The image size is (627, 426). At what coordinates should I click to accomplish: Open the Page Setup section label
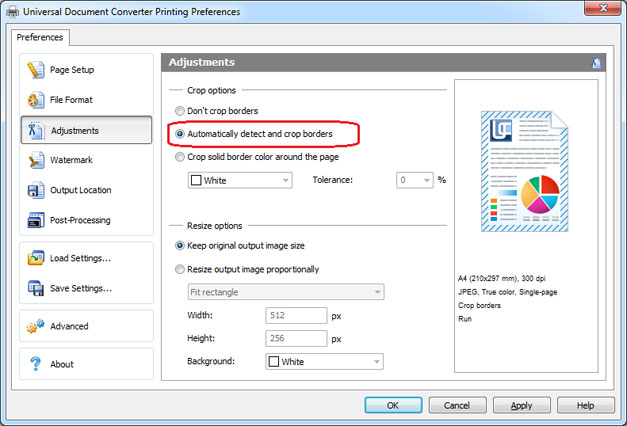[72, 70]
